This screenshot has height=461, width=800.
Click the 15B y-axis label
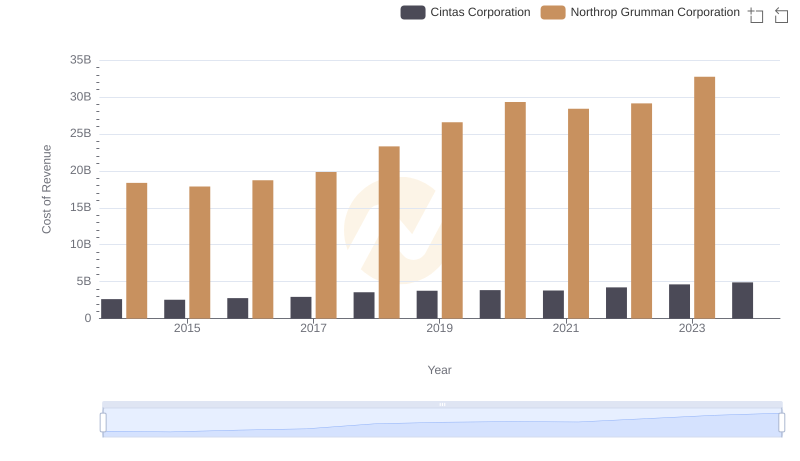[x=81, y=208]
